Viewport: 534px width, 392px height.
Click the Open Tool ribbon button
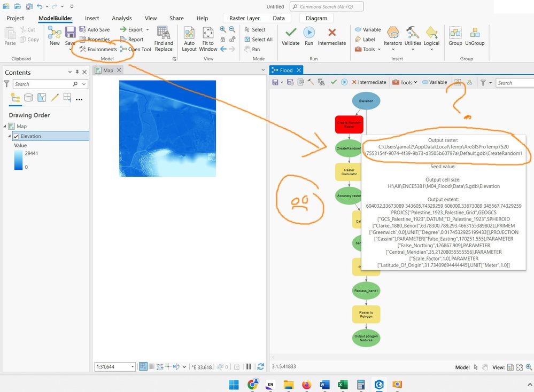(136, 49)
